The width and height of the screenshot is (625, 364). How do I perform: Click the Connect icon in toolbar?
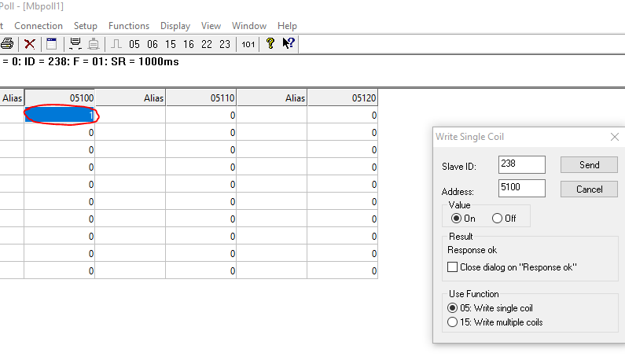click(75, 43)
